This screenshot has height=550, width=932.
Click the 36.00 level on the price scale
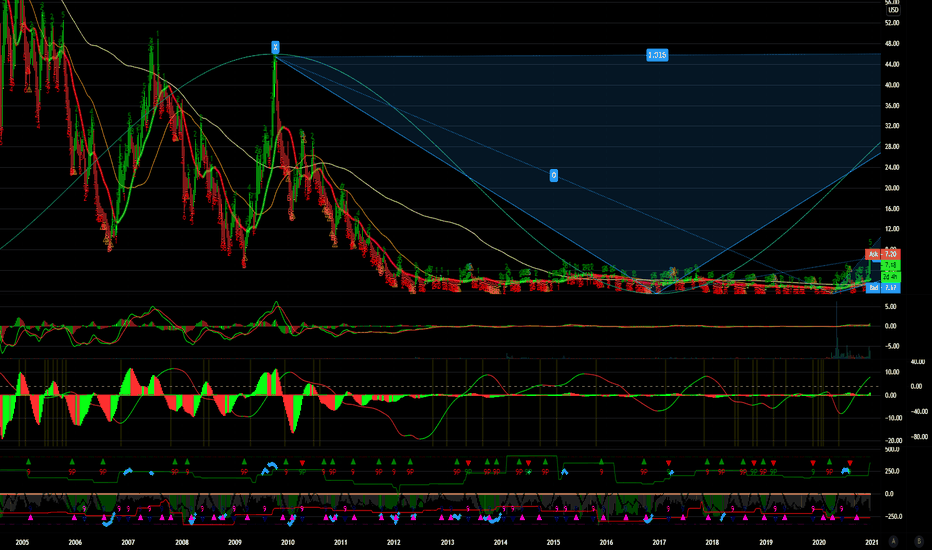(892, 106)
